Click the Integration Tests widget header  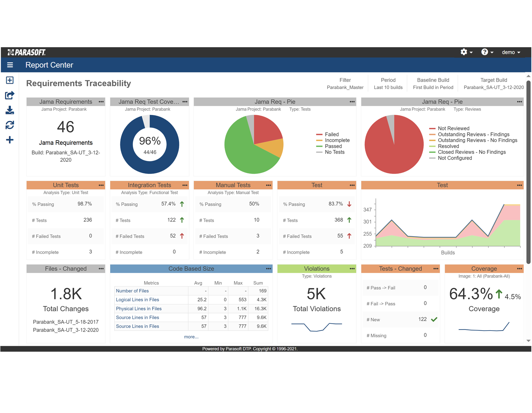(x=149, y=185)
